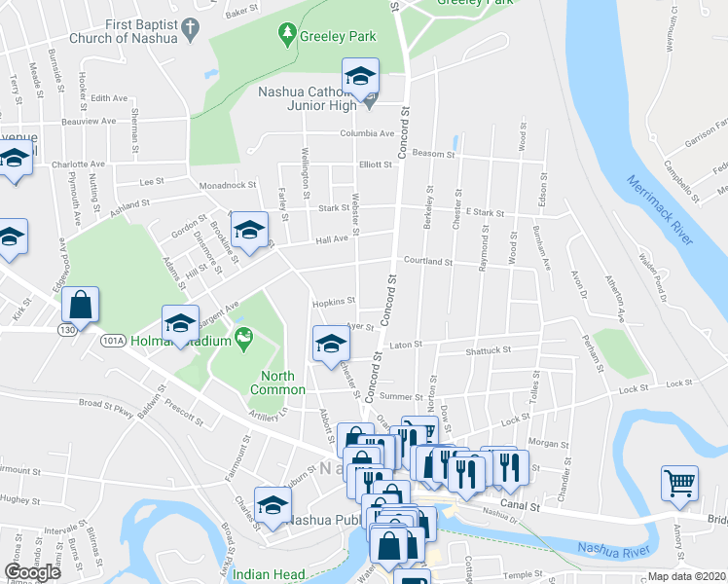Select route 101A shield
The height and width of the screenshot is (584, 728).
click(x=113, y=341)
